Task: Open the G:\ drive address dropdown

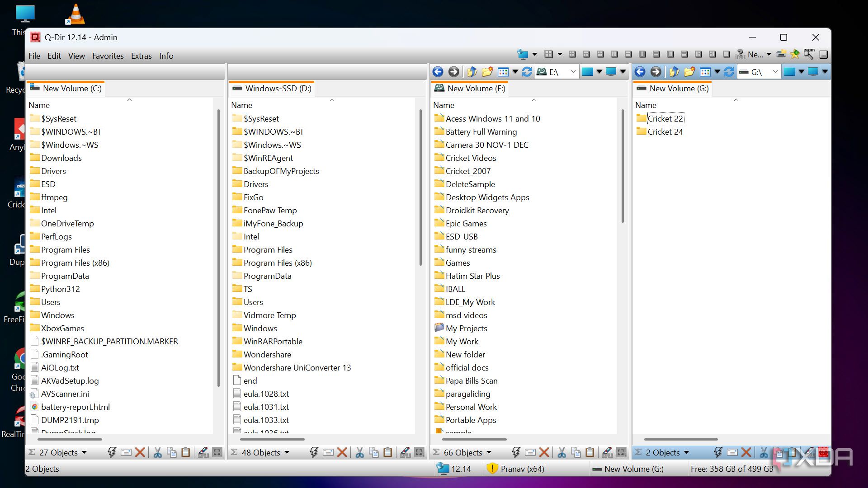Action: [x=775, y=71]
